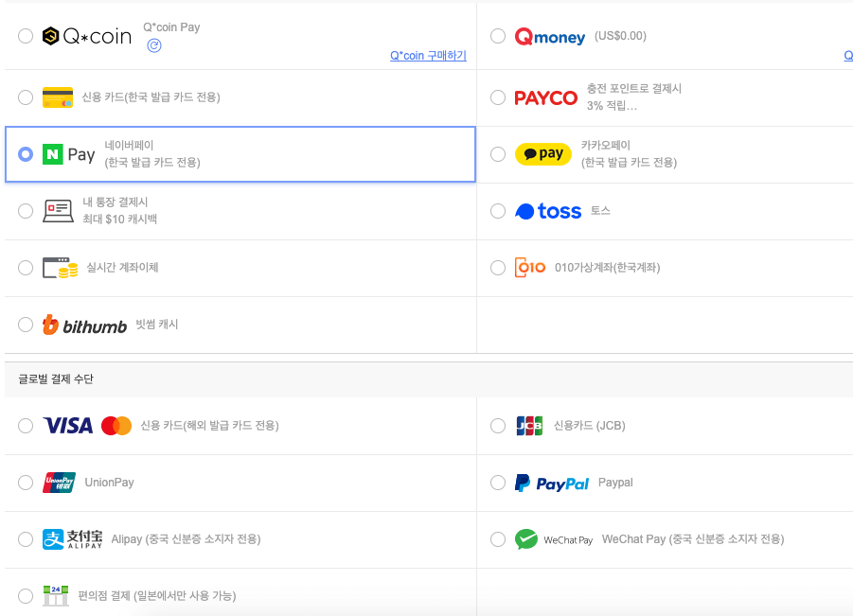853x616 pixels.
Task: Click the yellow Kakao pay logo
Action: pos(542,154)
